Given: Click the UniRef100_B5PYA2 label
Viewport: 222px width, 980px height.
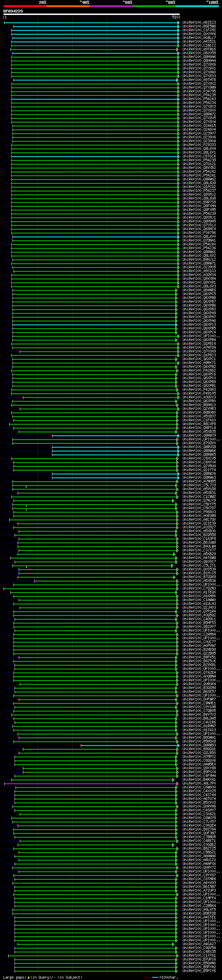Looking at the screenshot, I should point(199,967).
